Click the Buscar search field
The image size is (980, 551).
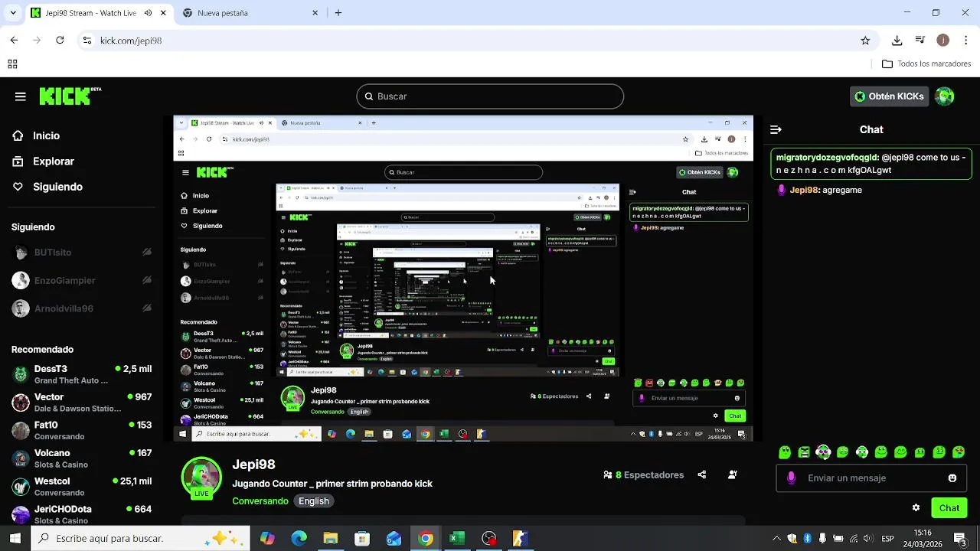490,96
